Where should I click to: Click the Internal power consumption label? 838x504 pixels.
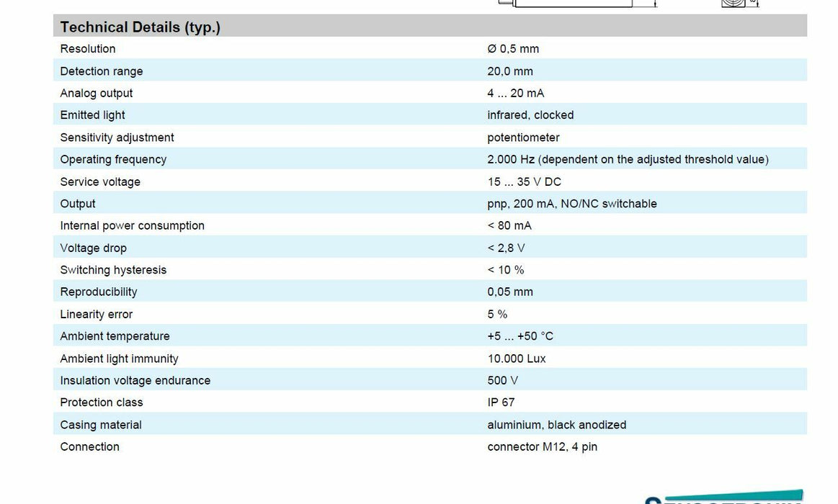coord(133,225)
